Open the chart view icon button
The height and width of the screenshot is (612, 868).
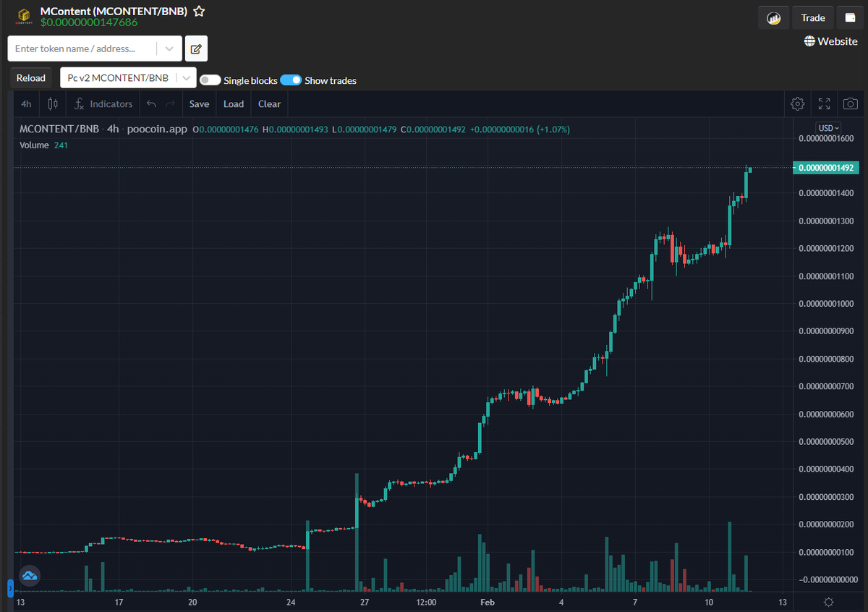click(773, 18)
